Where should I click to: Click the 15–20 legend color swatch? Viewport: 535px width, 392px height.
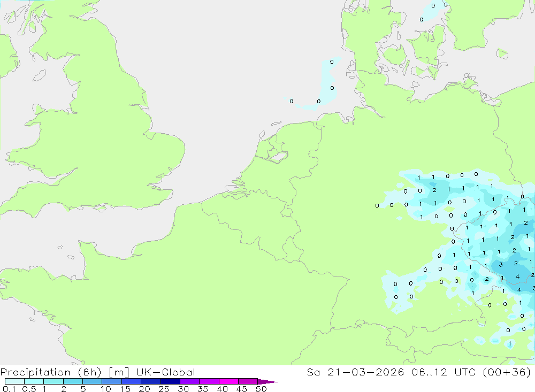click(132, 381)
